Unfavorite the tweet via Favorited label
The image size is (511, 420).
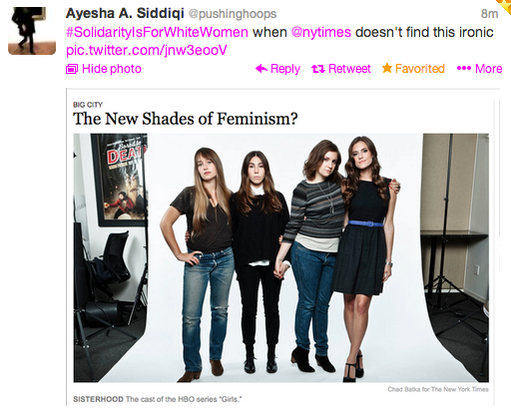(420, 69)
